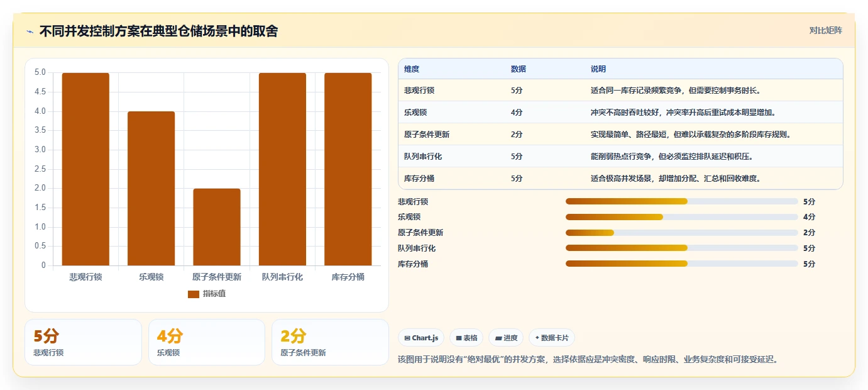Click the lightning icon beside the title
868x390 pixels.
pyautogui.click(x=30, y=31)
